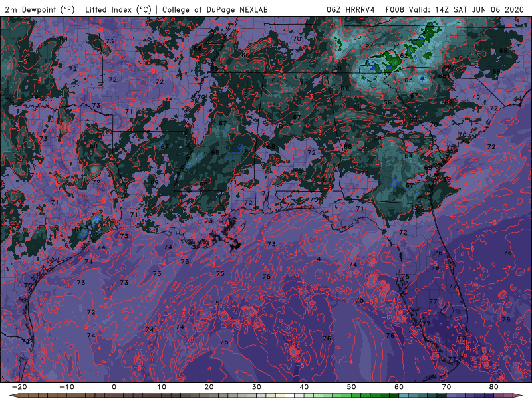Viewport: 532px width, 399px height.
Task: Click the '2m Dewpoint (°F)' title text
Action: coord(40,9)
